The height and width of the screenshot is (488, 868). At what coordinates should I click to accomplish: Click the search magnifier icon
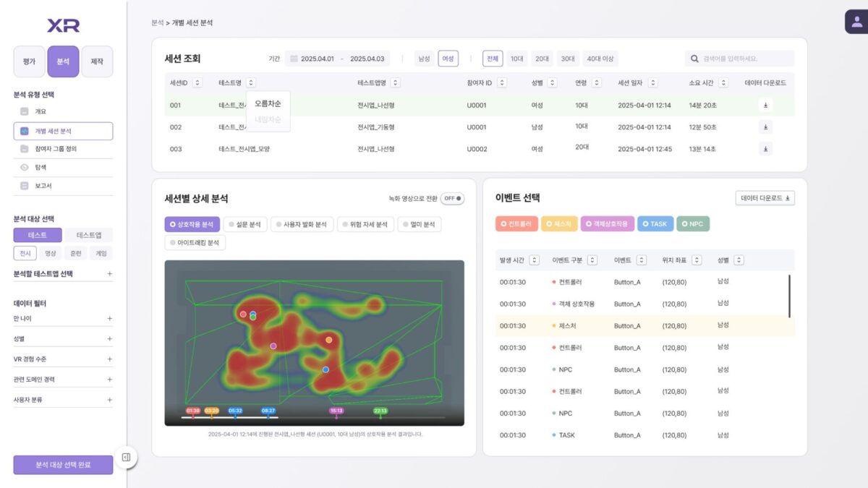[x=694, y=59]
